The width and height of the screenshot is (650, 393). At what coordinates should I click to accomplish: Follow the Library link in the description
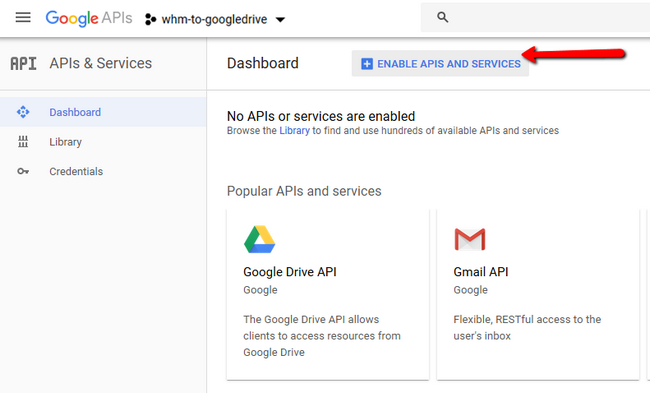tap(294, 131)
